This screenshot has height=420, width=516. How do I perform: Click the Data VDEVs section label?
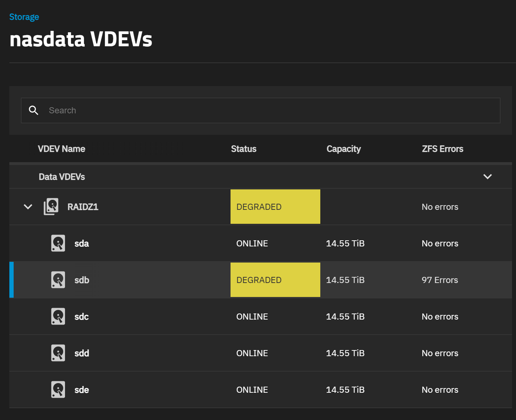tap(62, 177)
